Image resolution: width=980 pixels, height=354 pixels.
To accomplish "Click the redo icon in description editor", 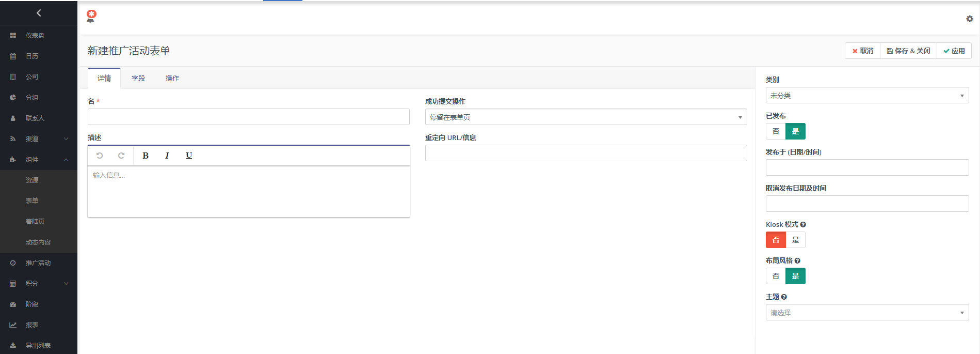I will (121, 156).
